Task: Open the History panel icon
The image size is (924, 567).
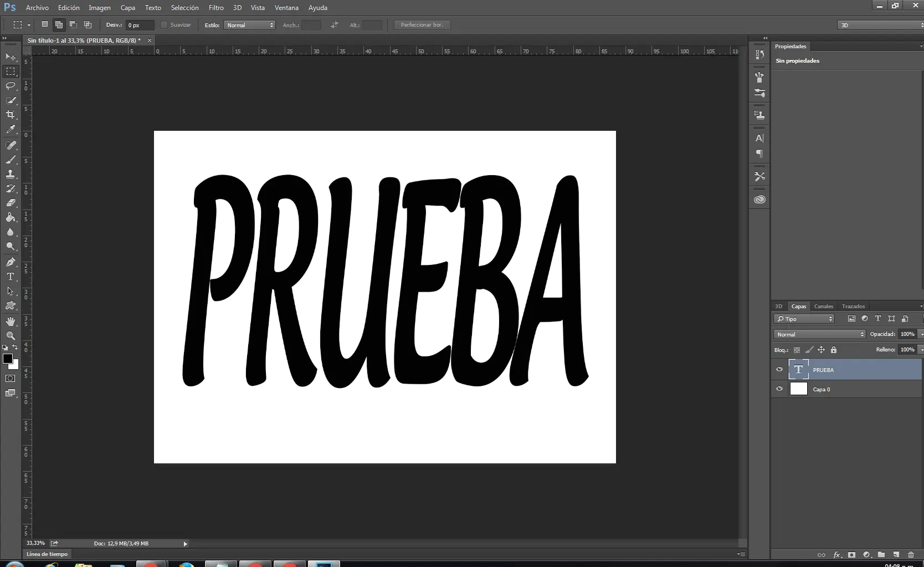Action: tap(759, 54)
